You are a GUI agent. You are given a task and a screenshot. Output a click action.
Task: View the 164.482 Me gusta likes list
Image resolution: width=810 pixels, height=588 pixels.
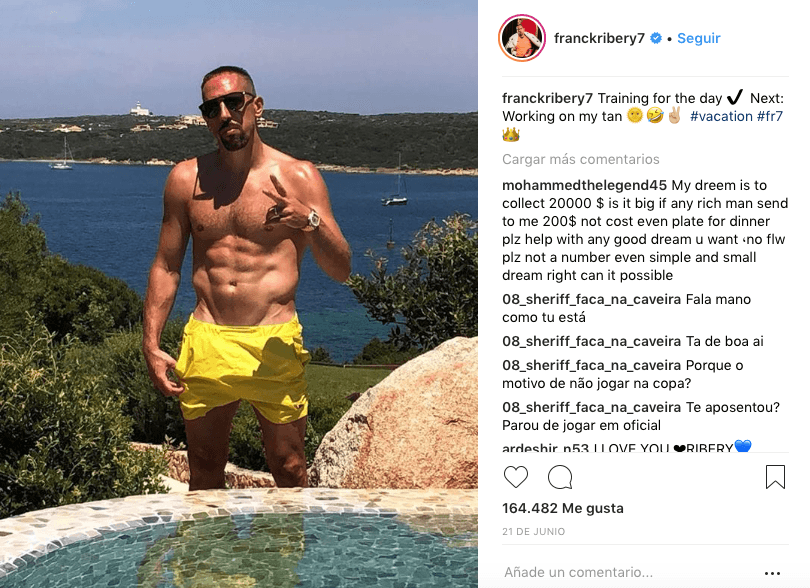(x=563, y=508)
